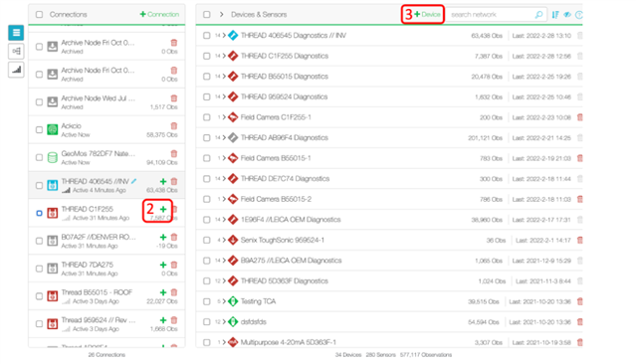Add device to THREAD 406545 //INV
The height and width of the screenshot is (364, 636).
[163, 182]
